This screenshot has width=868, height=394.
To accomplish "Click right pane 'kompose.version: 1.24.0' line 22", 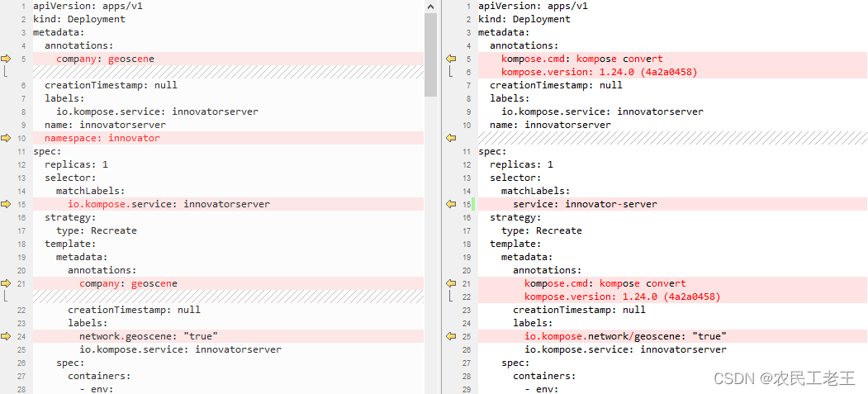I will tap(622, 297).
